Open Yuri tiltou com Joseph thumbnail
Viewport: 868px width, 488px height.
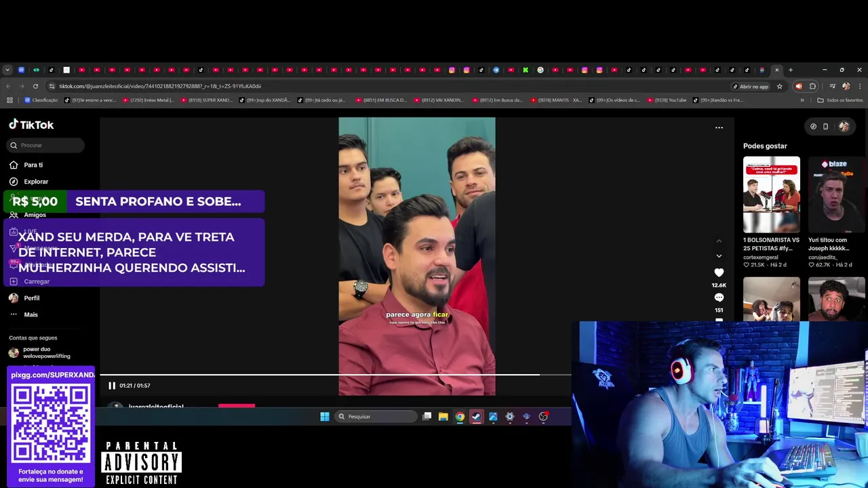(837, 195)
